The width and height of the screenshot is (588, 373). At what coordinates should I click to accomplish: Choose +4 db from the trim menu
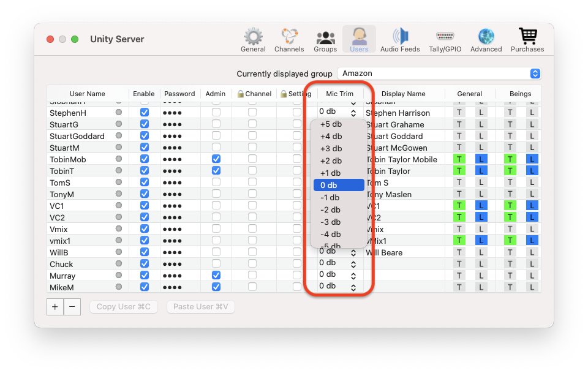pos(339,137)
